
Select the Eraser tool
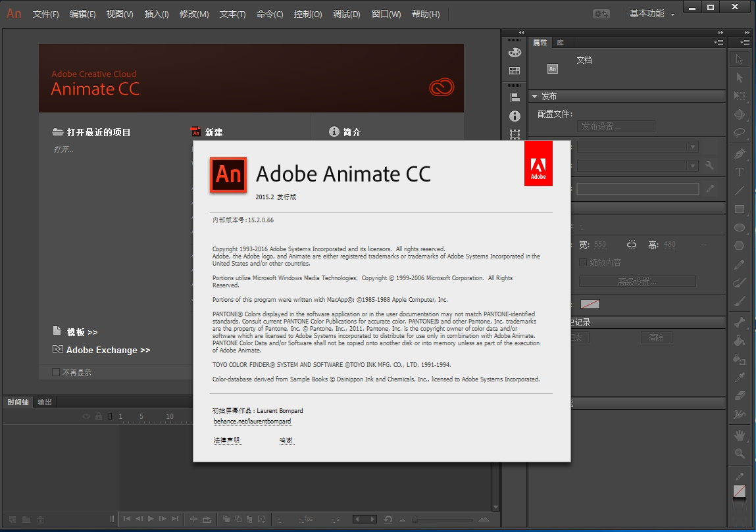click(739, 396)
